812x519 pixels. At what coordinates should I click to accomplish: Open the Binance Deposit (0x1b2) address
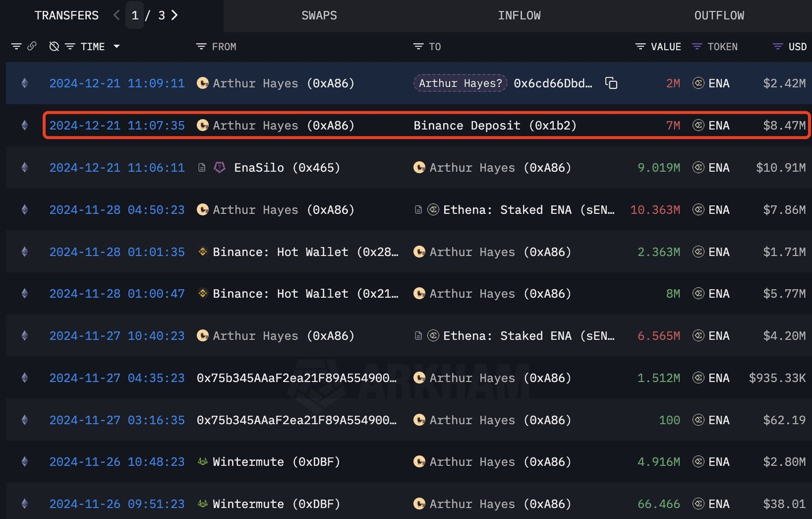(495, 125)
